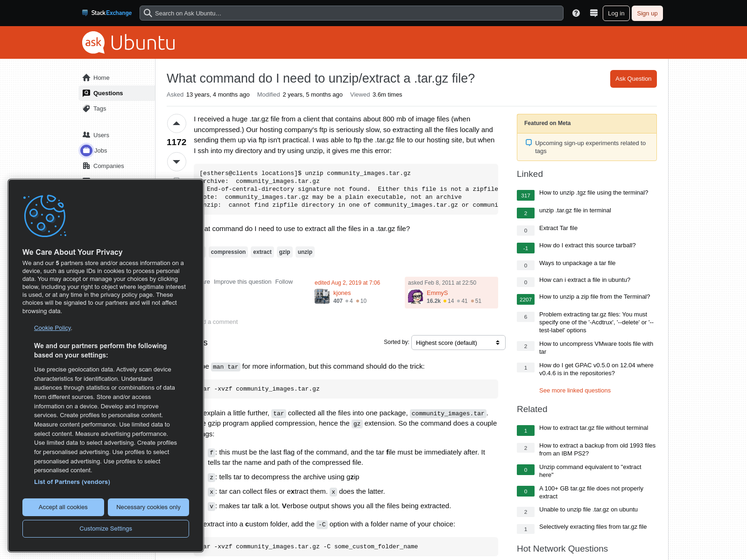Open Ways to unpackage a tar file

pyautogui.click(x=577, y=263)
